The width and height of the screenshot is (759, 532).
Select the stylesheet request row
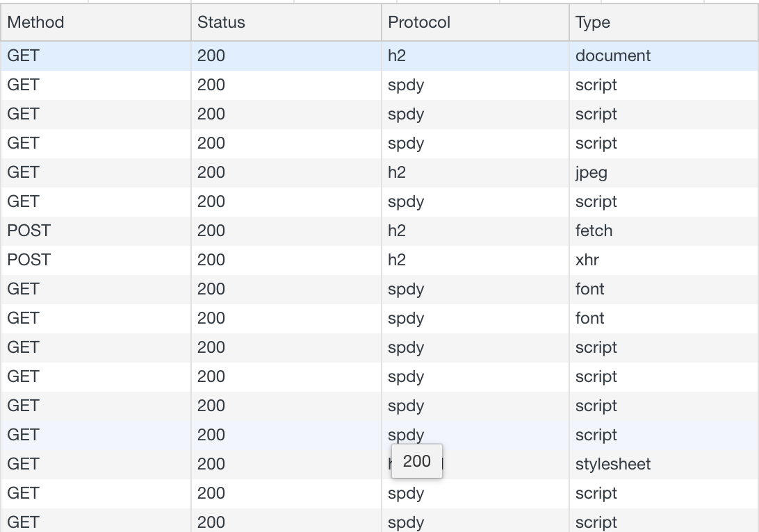click(x=278, y=464)
